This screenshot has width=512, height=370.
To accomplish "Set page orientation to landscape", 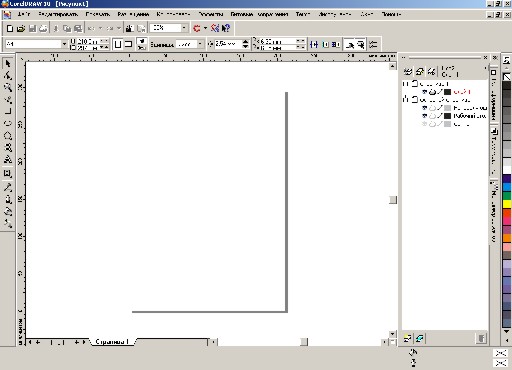I will coord(128,44).
